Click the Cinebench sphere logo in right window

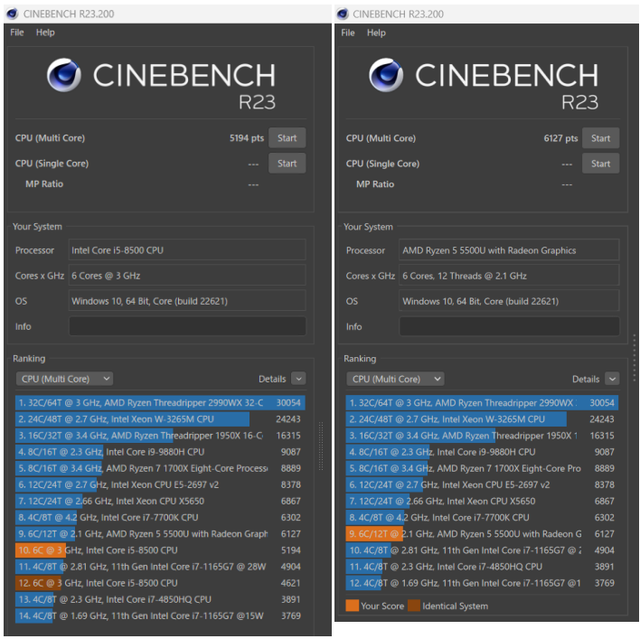tap(386, 75)
